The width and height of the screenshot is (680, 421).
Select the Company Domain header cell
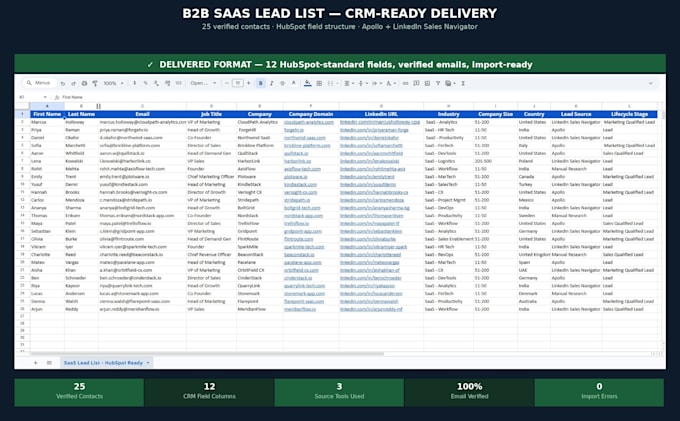pyautogui.click(x=311, y=114)
